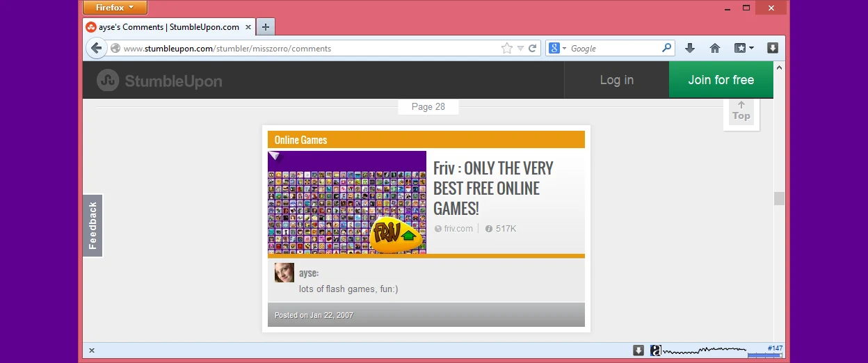Open a new tab with plus button

(266, 27)
